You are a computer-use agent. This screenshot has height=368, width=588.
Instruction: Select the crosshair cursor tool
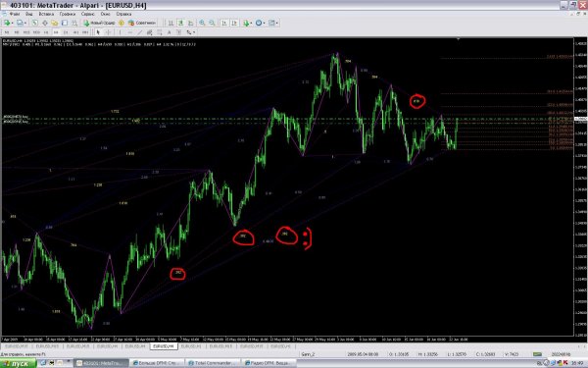tap(109, 32)
